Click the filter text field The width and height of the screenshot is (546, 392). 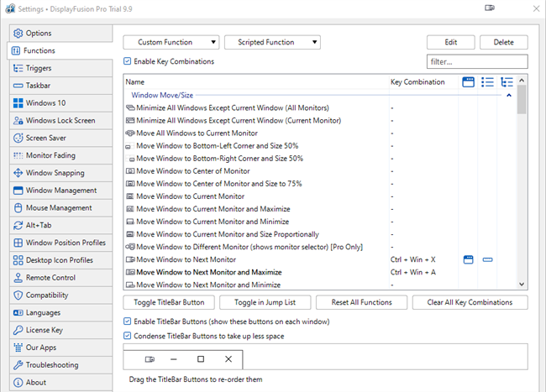coord(477,61)
